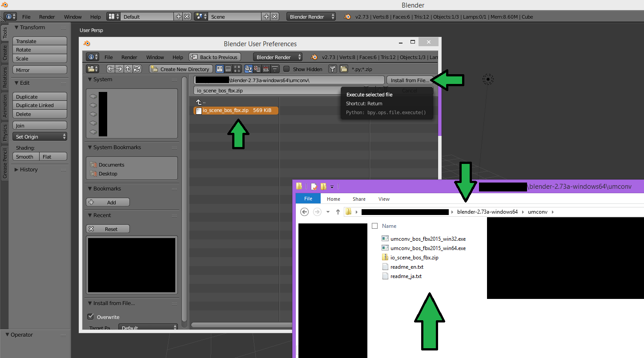The width and height of the screenshot is (644, 358).
Task: Open the Explorer View ribbon tab
Action: (384, 199)
